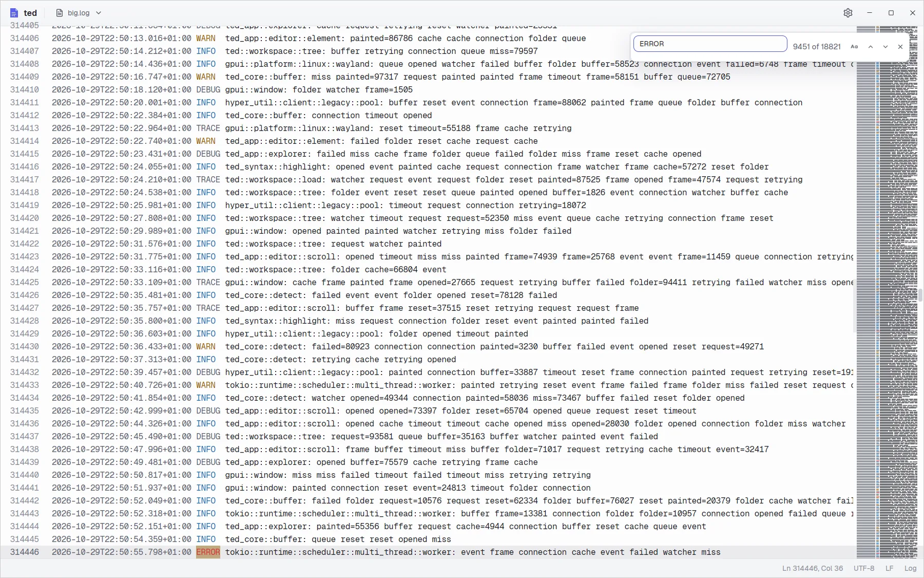Open the big.log file dropdown
924x578 pixels.
click(79, 13)
